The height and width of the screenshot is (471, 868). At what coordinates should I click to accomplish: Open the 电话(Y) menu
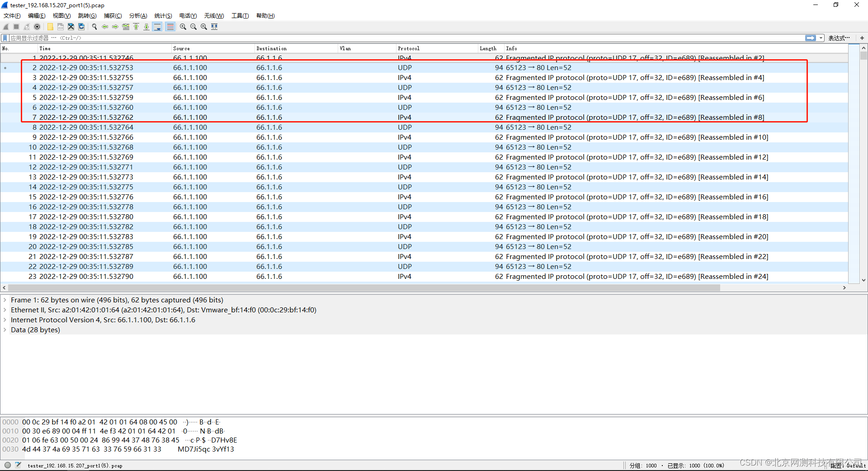click(x=188, y=16)
